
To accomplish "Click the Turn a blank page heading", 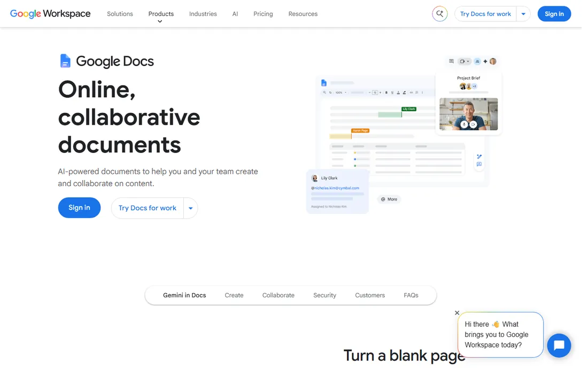I will (404, 356).
